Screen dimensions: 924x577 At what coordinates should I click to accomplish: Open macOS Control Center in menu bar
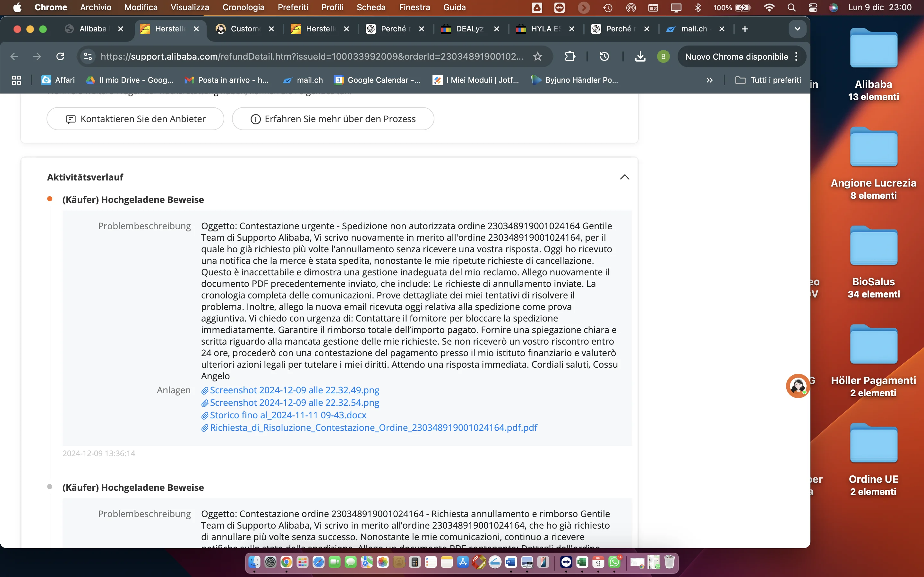(813, 7)
